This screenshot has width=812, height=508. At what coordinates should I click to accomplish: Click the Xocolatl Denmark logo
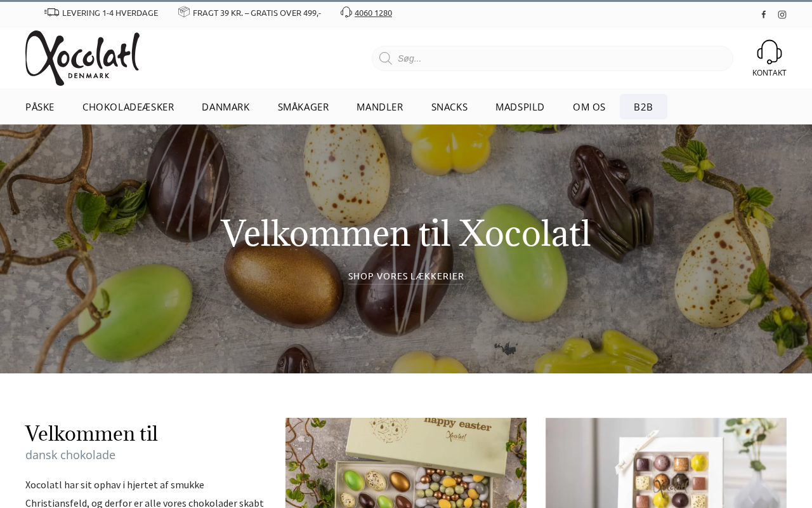(x=82, y=58)
